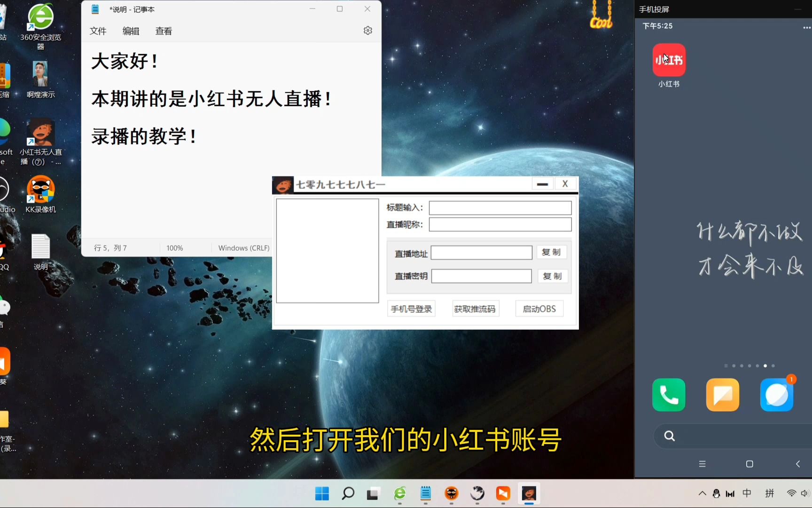Click the Windows Start button

[322, 493]
